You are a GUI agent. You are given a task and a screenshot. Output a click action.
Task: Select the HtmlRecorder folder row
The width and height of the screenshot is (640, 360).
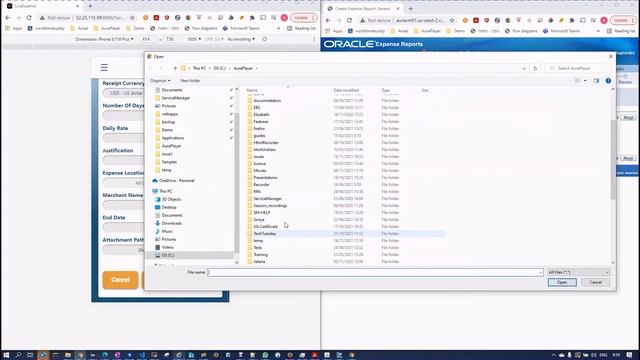click(345, 142)
